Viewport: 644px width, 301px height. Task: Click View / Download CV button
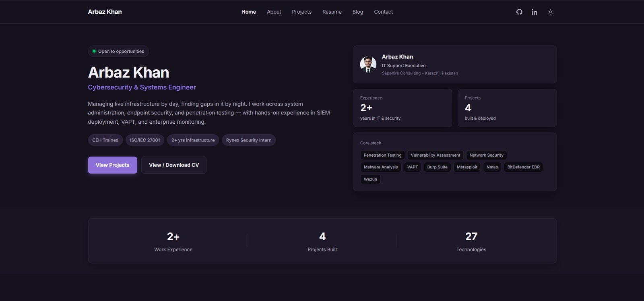[174, 165]
